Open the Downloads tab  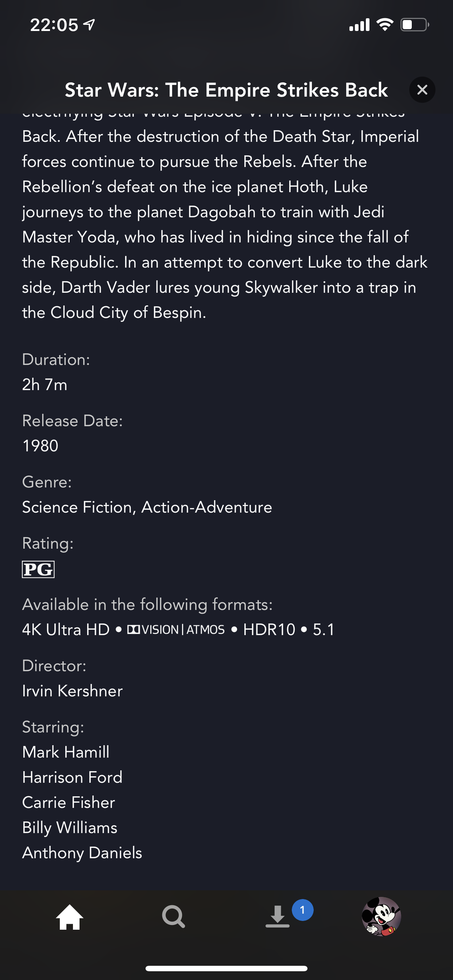pos(278,917)
